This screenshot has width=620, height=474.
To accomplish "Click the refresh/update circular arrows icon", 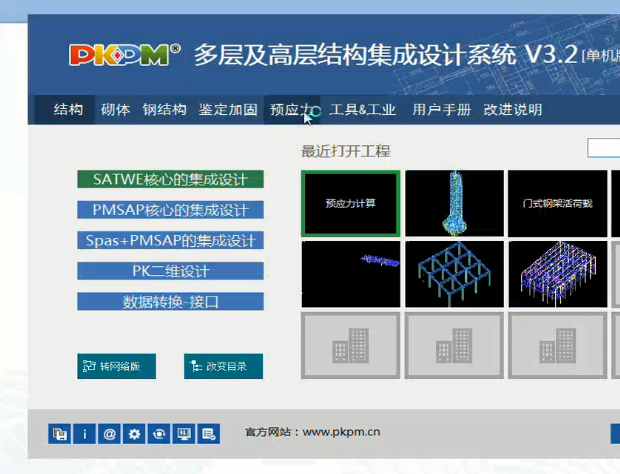I will click(x=159, y=434).
